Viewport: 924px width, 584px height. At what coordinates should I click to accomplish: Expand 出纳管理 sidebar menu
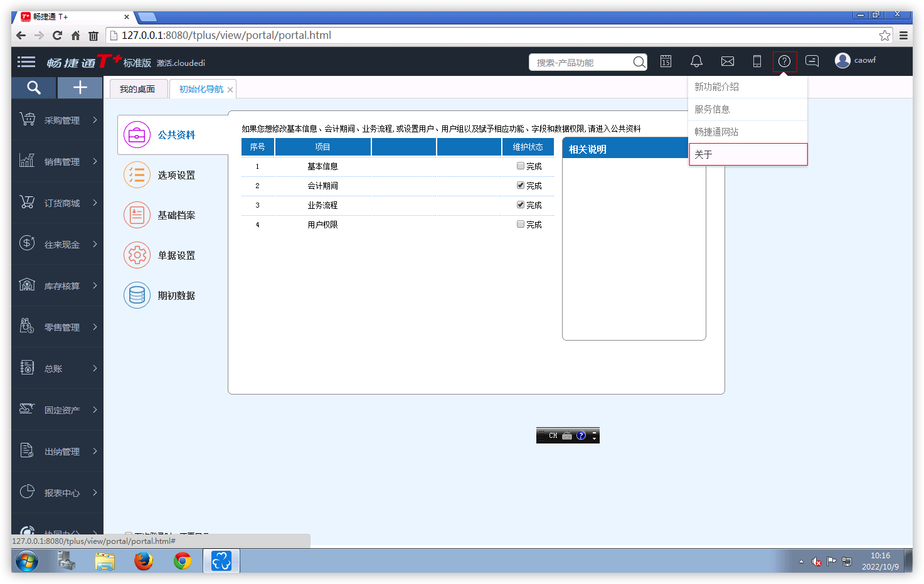point(57,451)
